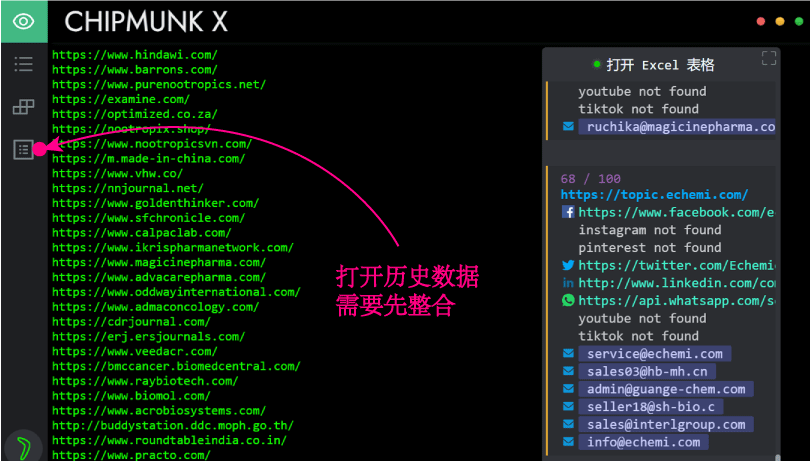Click https://www.biomol.com/ URL

(131, 396)
